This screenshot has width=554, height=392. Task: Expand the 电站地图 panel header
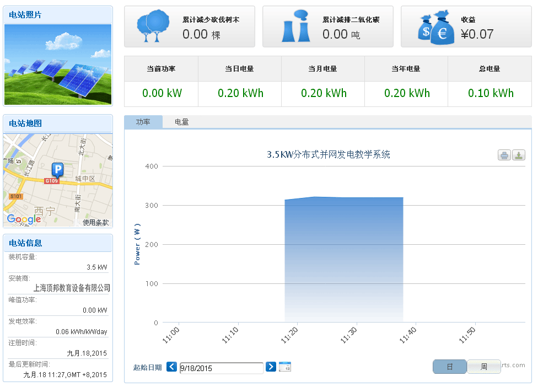57,124
